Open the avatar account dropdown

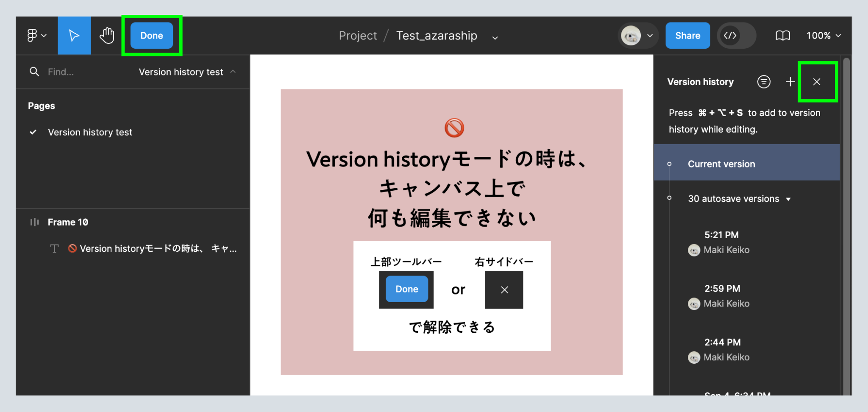(637, 36)
